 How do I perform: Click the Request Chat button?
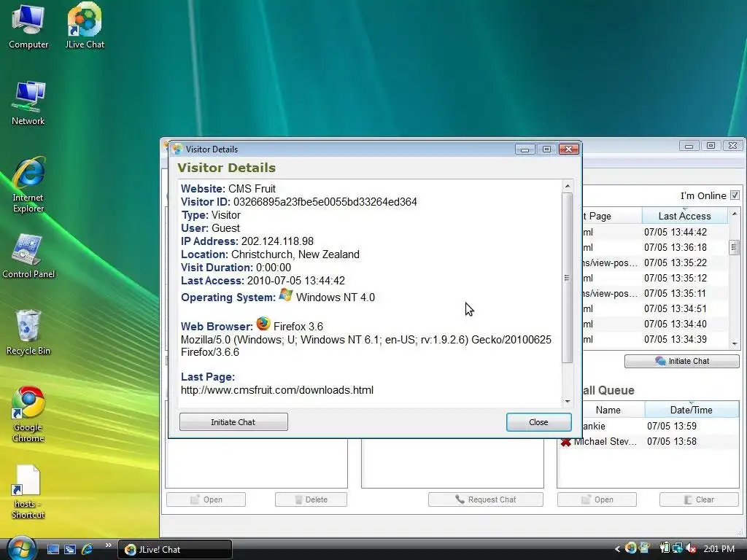(x=485, y=499)
